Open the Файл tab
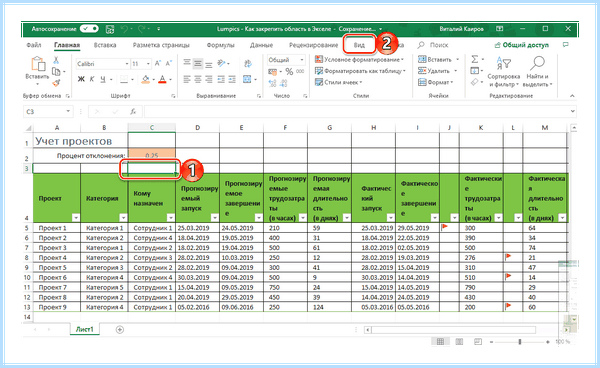This screenshot has width=600, height=368. pyautogui.click(x=34, y=45)
